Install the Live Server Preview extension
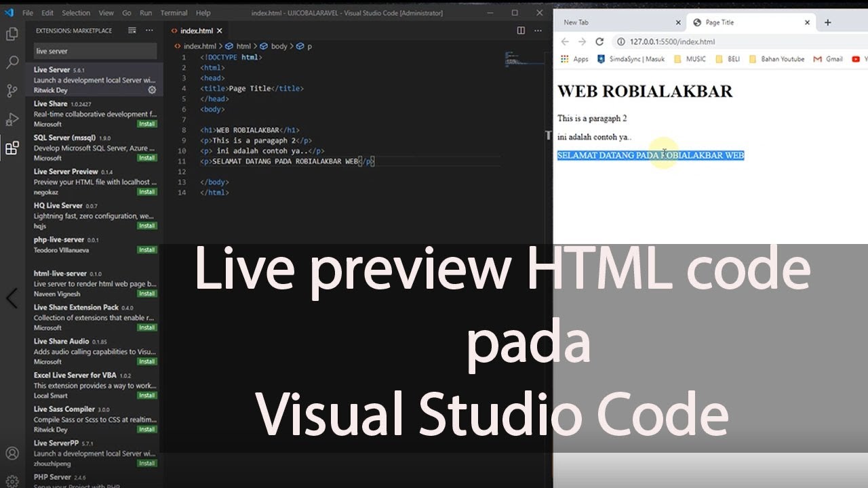This screenshot has width=868, height=488. click(147, 192)
